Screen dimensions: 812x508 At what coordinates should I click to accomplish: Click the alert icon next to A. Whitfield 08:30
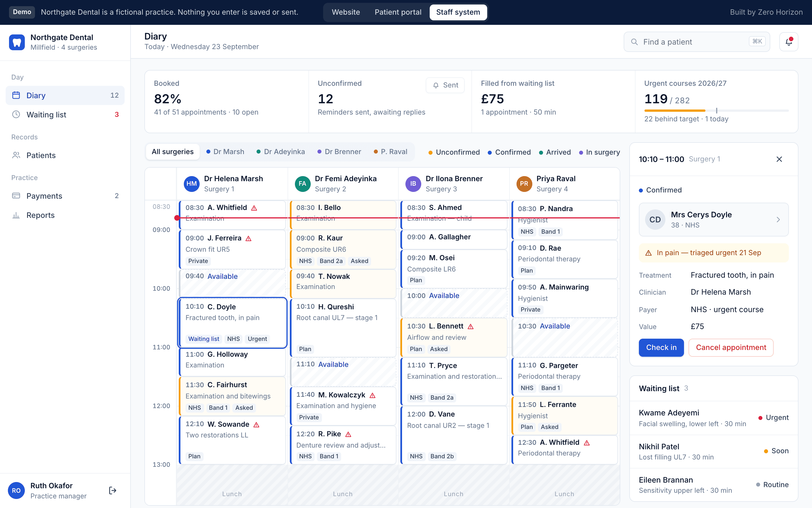click(254, 208)
